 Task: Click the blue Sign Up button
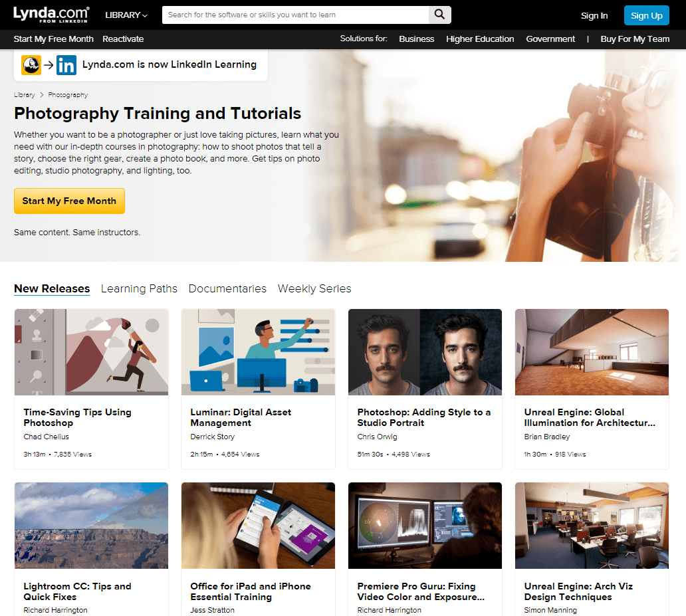647,15
